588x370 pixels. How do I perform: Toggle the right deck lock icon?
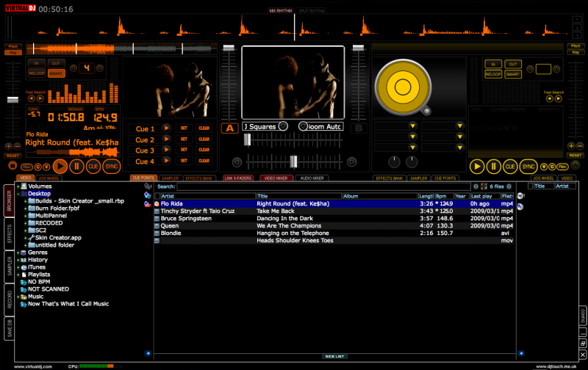click(x=576, y=165)
